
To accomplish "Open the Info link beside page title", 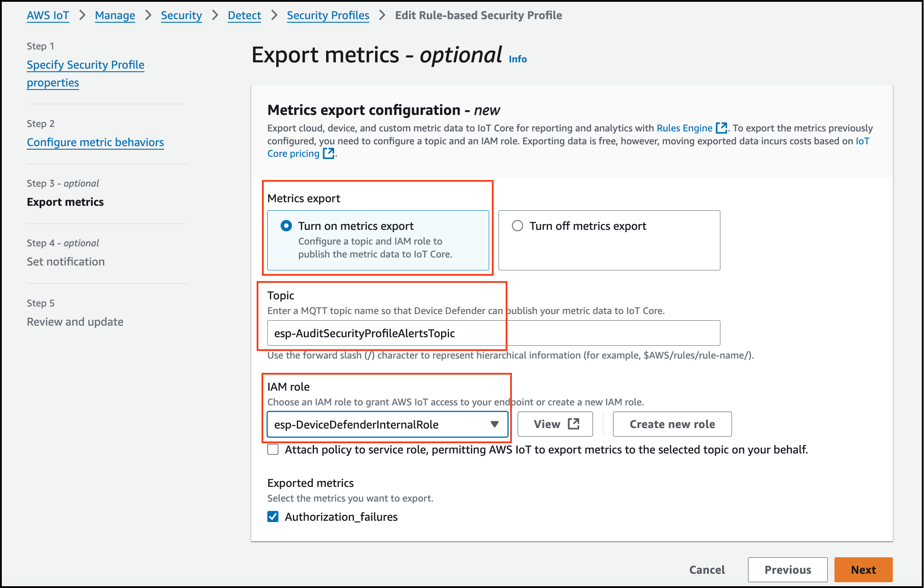I will [518, 59].
